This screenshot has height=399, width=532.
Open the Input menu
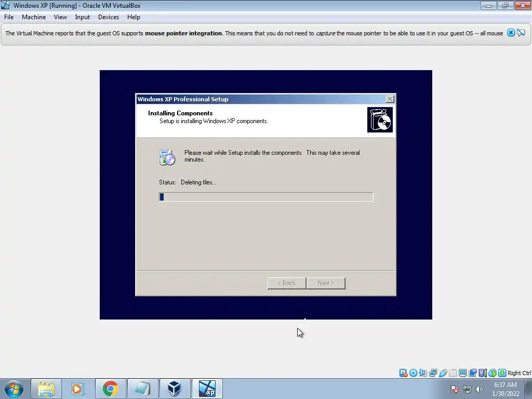click(x=82, y=17)
